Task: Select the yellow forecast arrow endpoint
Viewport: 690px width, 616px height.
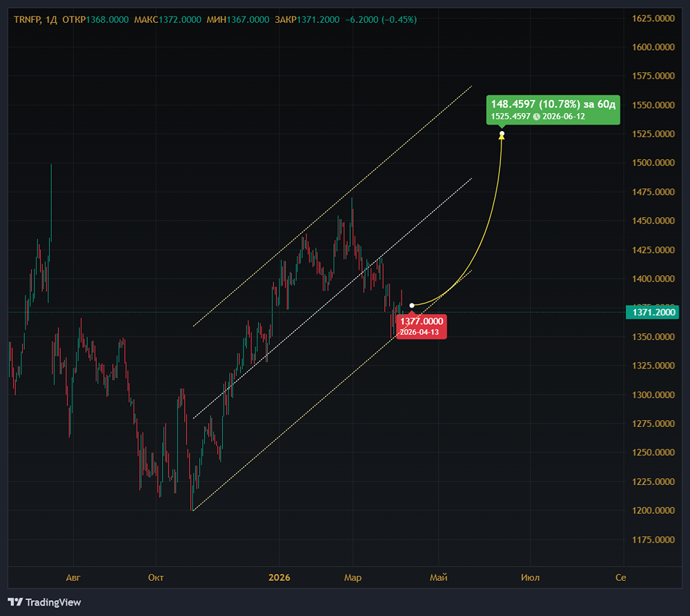Action: pos(502,134)
